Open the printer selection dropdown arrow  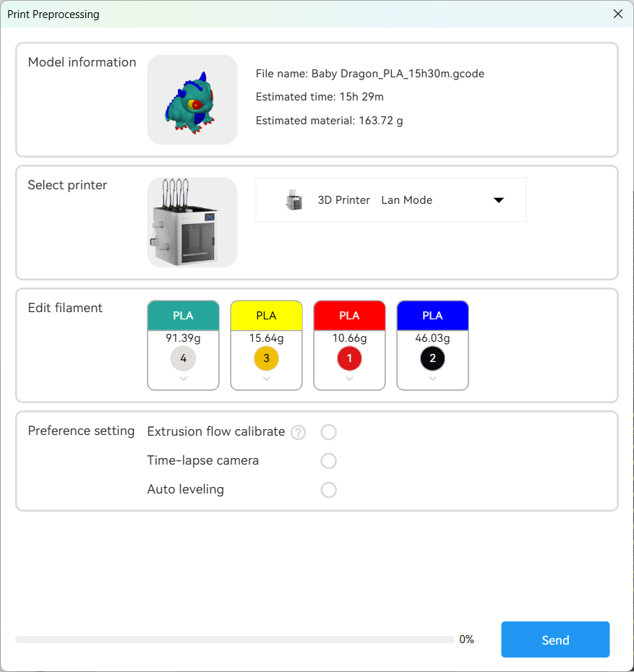click(x=498, y=200)
